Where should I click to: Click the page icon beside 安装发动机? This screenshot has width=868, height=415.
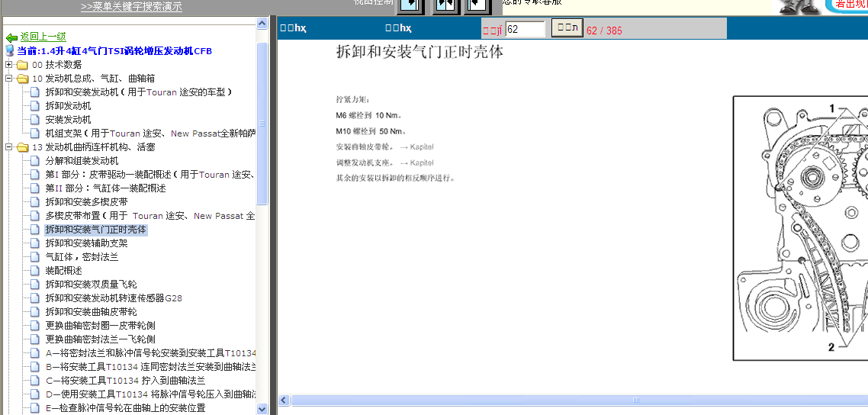coord(35,120)
